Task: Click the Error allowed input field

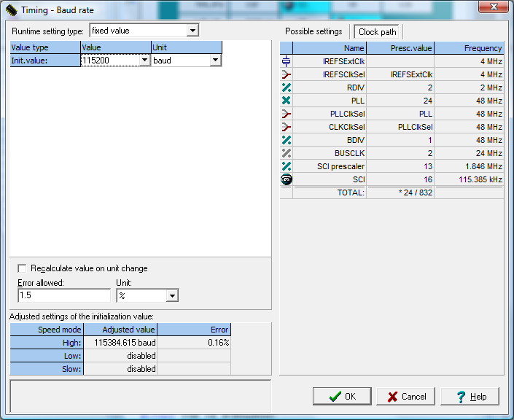Action: click(x=64, y=295)
